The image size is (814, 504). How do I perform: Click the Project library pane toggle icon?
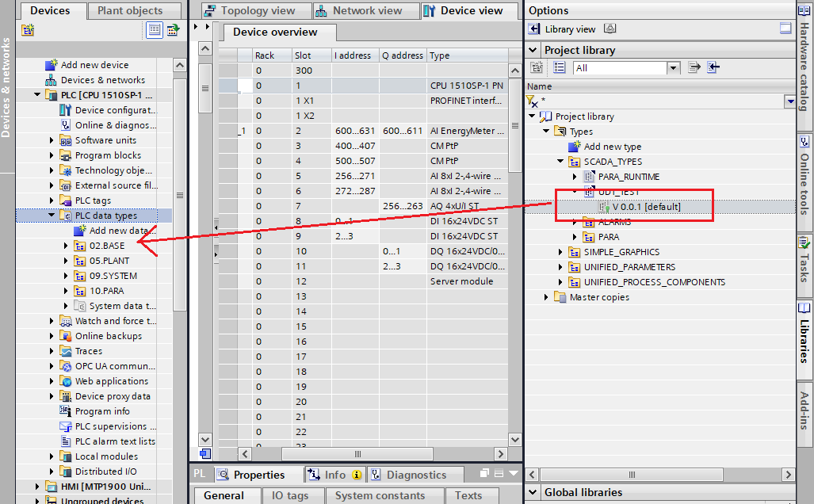785,29
